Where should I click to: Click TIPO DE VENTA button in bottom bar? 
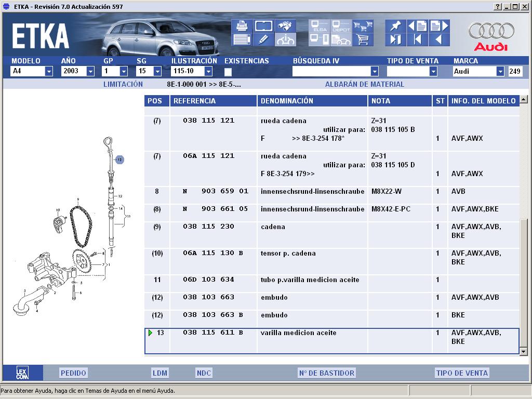tap(462, 373)
